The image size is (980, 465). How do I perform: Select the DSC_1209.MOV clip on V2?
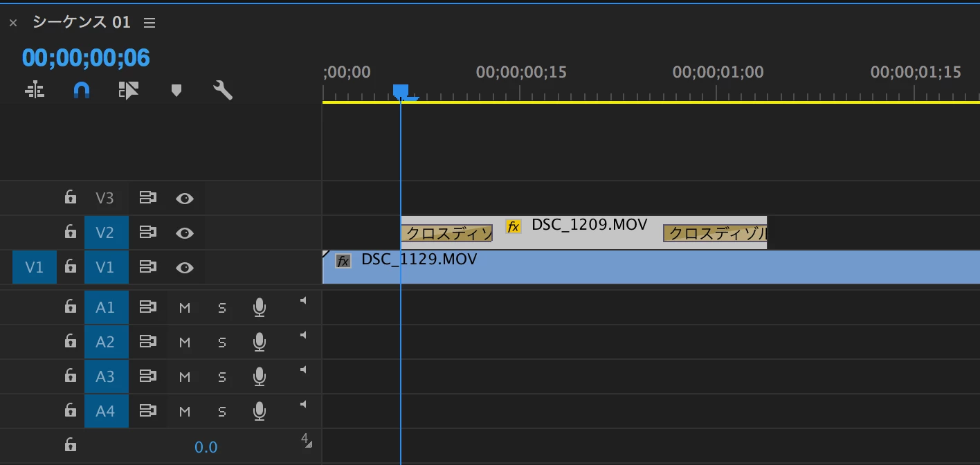(x=583, y=232)
